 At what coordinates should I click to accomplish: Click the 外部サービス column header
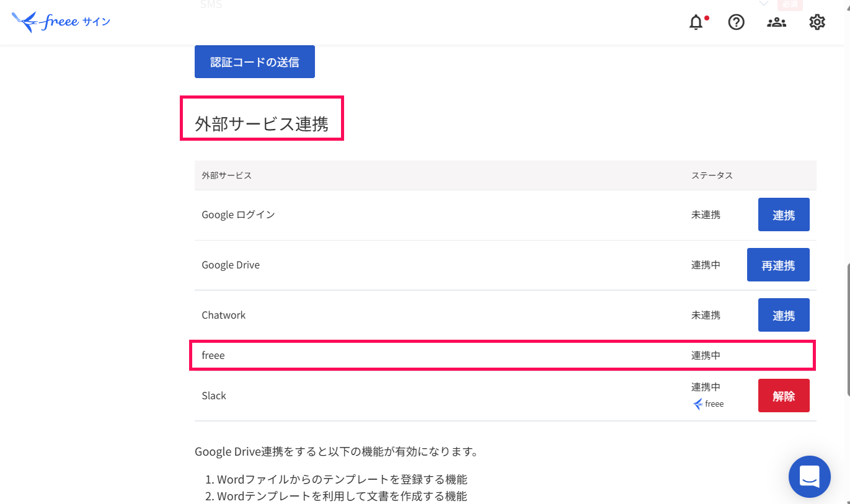click(x=227, y=175)
